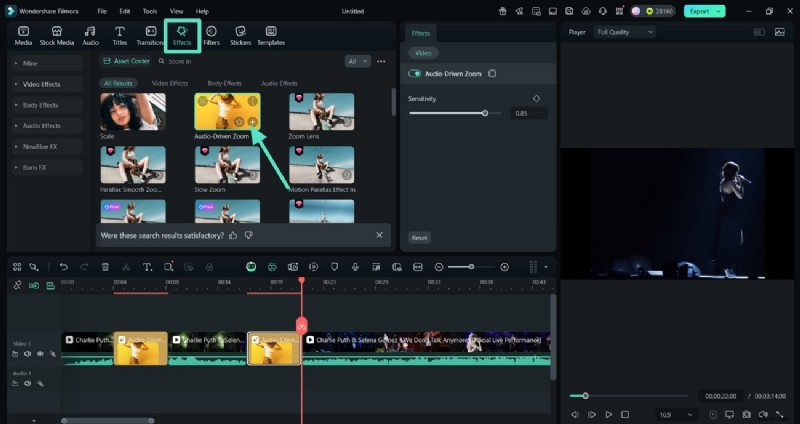Open the Full Quality playback dropdown
Viewport: 800px width, 424px height.
pyautogui.click(x=624, y=32)
